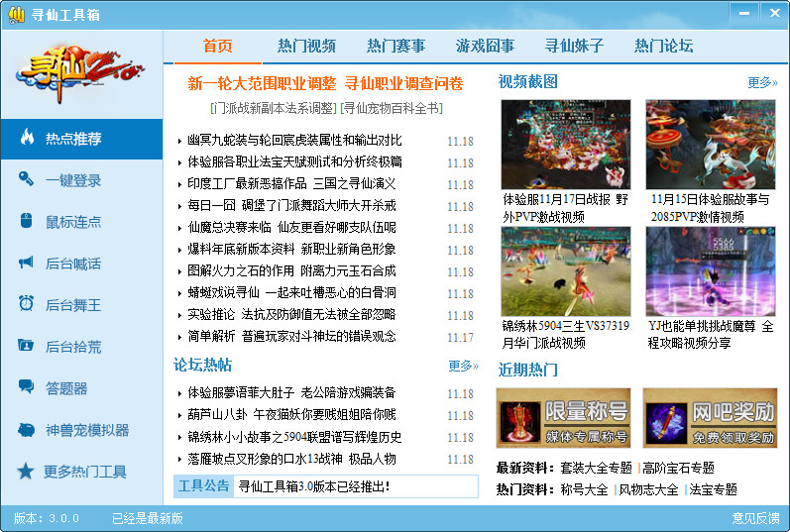Image resolution: width=790 pixels, height=532 pixels.
Task: Open video thumbnail YJ也能单挑挑战魔尊
Action: pyautogui.click(x=711, y=271)
